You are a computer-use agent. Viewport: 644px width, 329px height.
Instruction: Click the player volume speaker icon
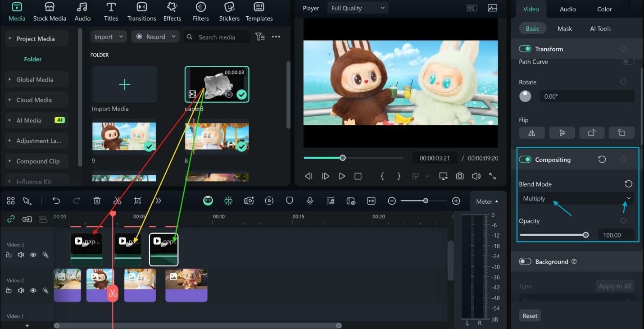pos(476,176)
